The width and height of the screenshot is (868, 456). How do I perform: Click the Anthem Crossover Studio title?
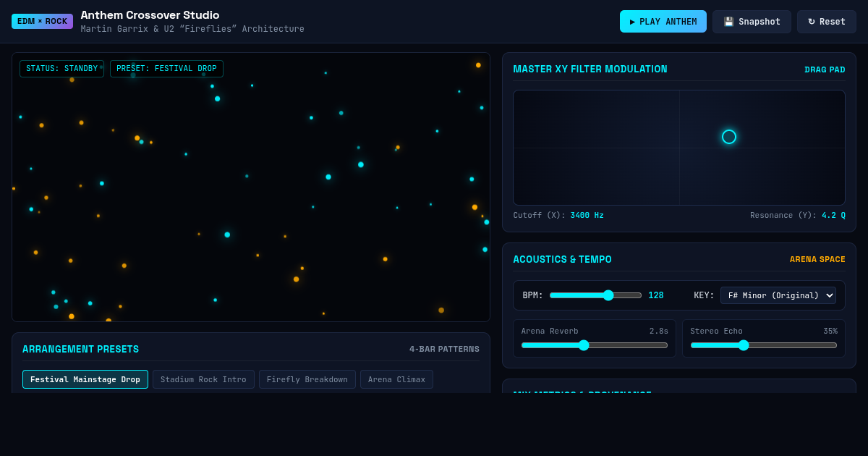click(150, 15)
